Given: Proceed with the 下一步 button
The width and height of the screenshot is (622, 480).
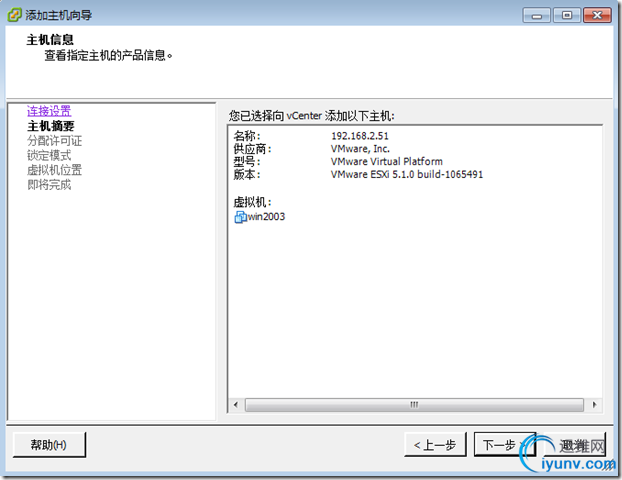Looking at the screenshot, I should [x=505, y=445].
